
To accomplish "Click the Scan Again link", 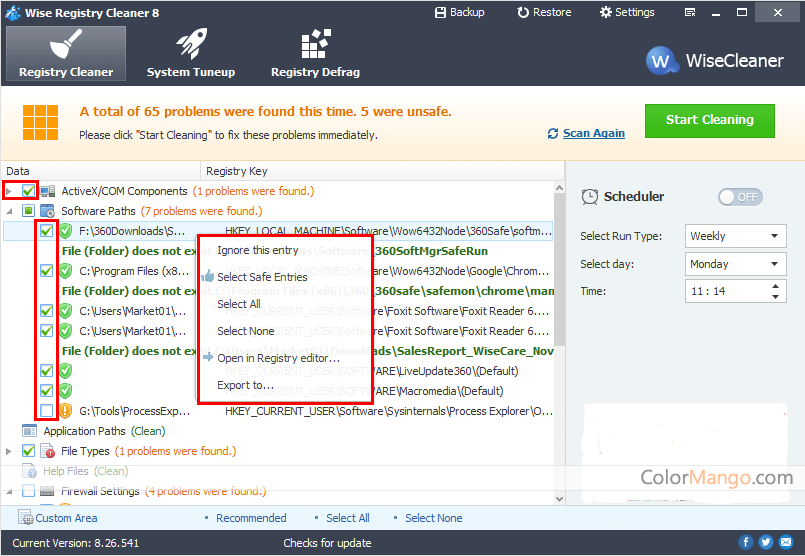I will coord(593,133).
